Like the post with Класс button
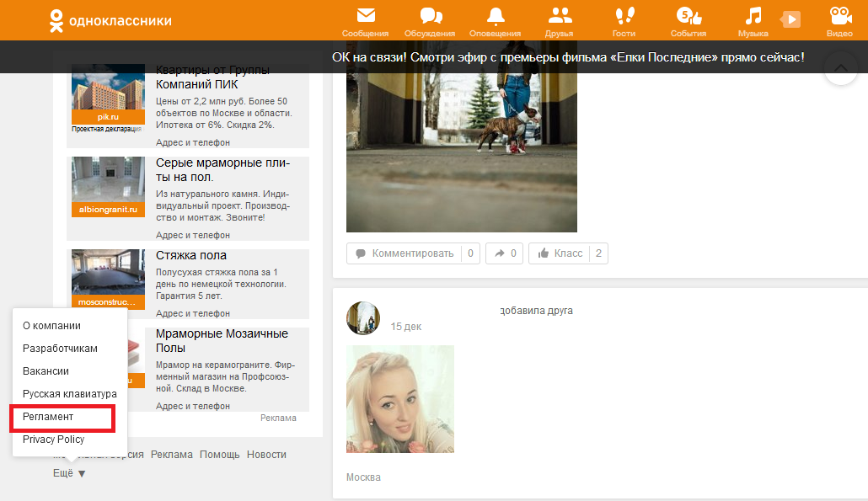This screenshot has height=501, width=868. (x=560, y=253)
